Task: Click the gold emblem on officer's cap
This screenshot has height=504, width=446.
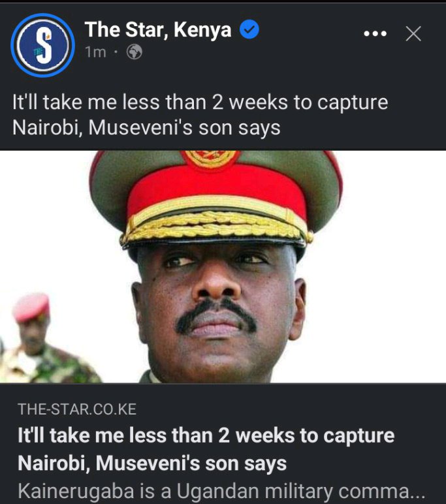Action: 211,159
